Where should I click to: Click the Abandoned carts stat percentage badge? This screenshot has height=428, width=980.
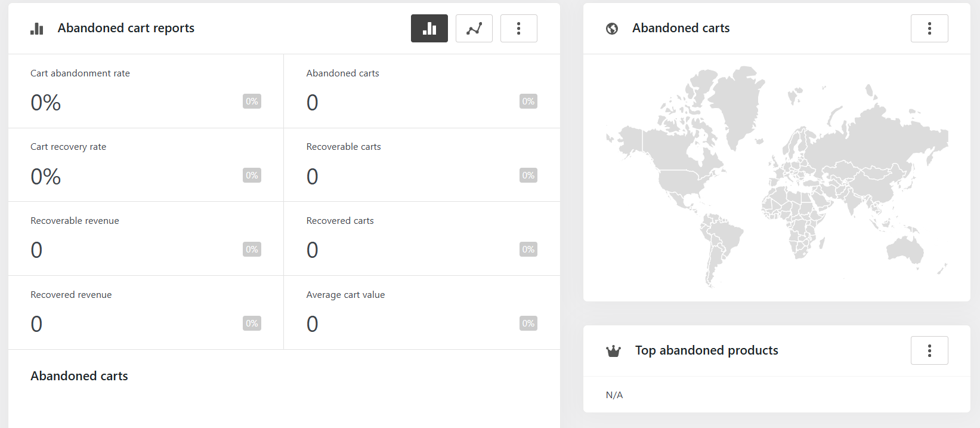click(528, 101)
